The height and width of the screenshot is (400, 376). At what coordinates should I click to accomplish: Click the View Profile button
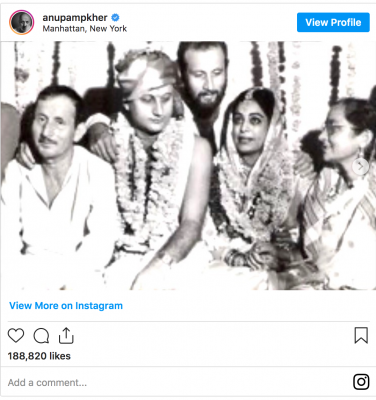coord(333,22)
